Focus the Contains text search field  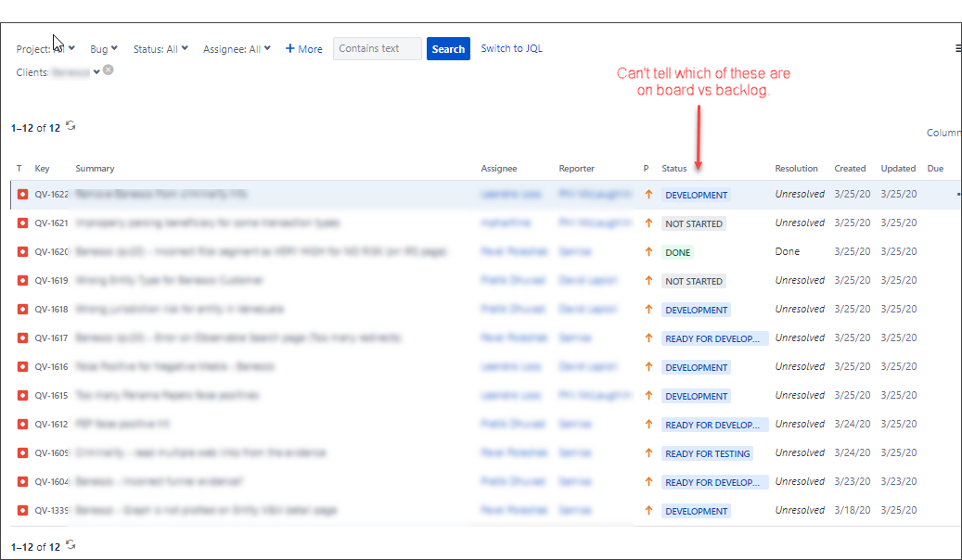coord(378,48)
